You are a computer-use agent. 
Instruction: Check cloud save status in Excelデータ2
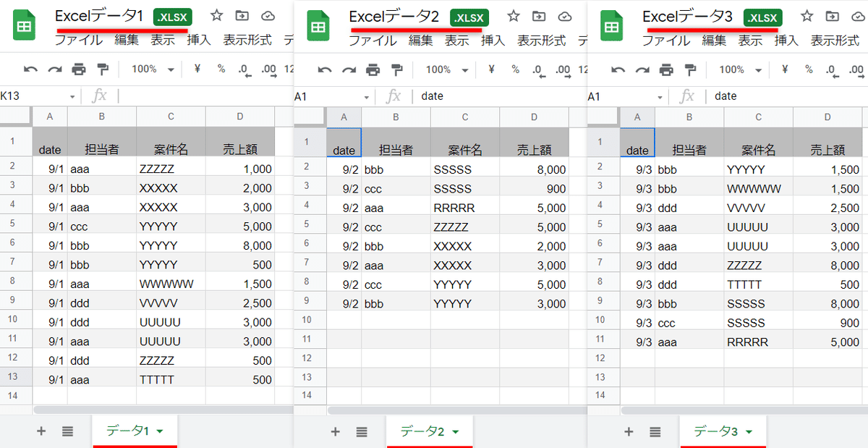565,16
